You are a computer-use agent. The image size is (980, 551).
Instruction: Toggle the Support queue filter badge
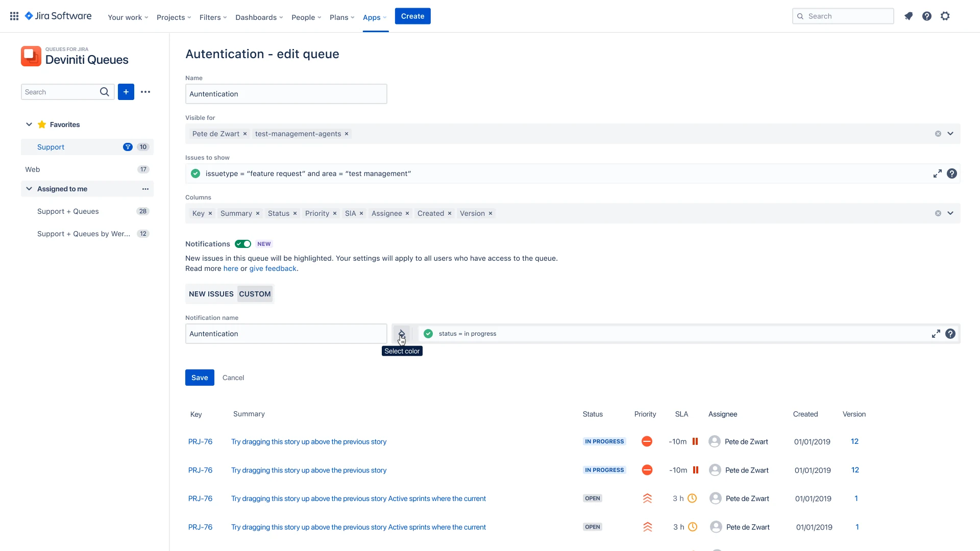[x=128, y=147]
